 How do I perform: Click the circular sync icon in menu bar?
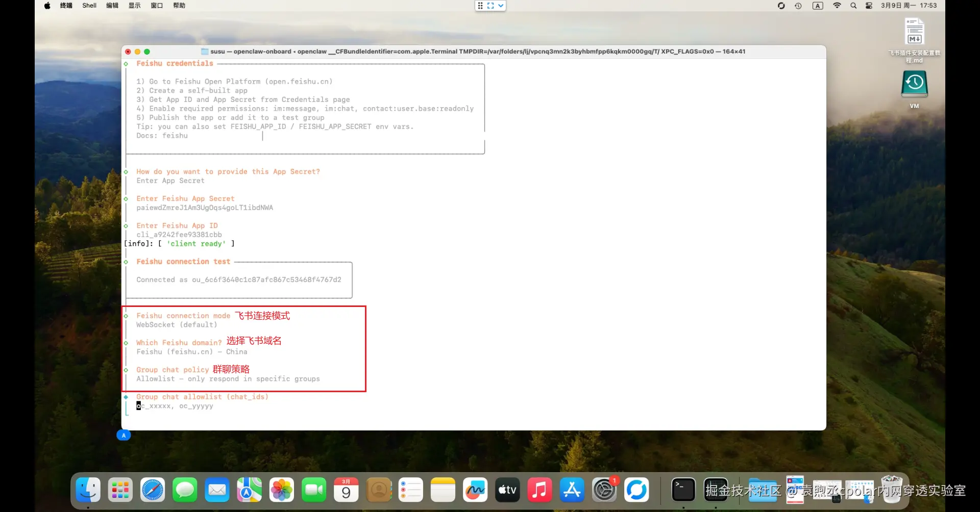(x=781, y=6)
